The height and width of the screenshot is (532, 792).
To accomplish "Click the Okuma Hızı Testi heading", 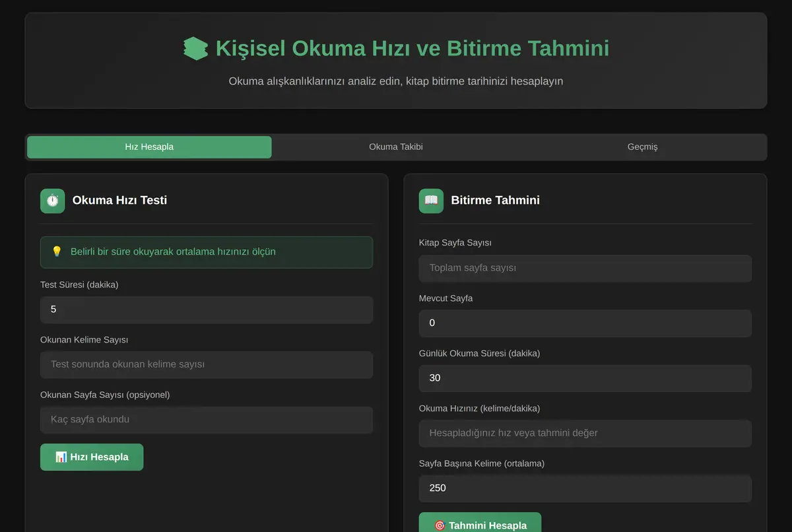I will tap(119, 201).
